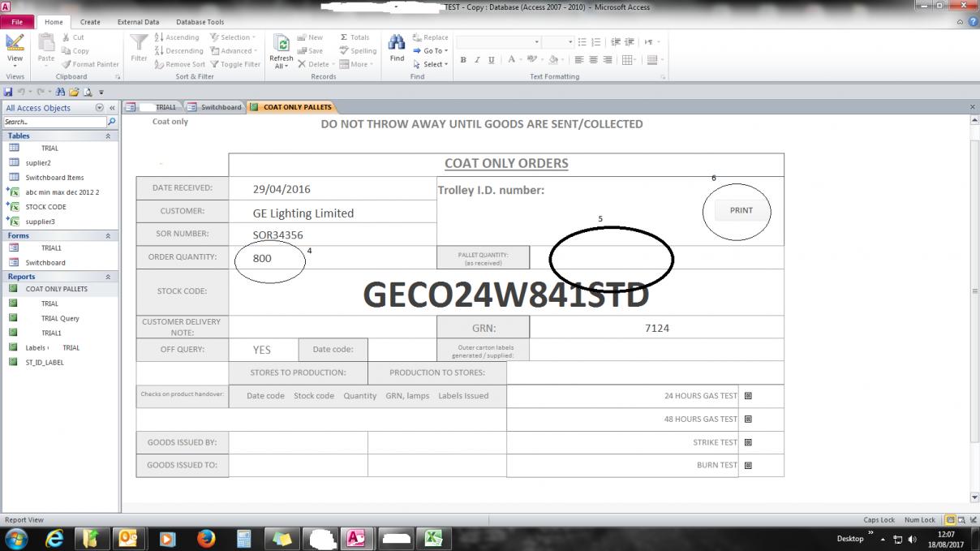Image resolution: width=980 pixels, height=551 pixels.
Task: Click Remove Sort
Action: tap(179, 64)
